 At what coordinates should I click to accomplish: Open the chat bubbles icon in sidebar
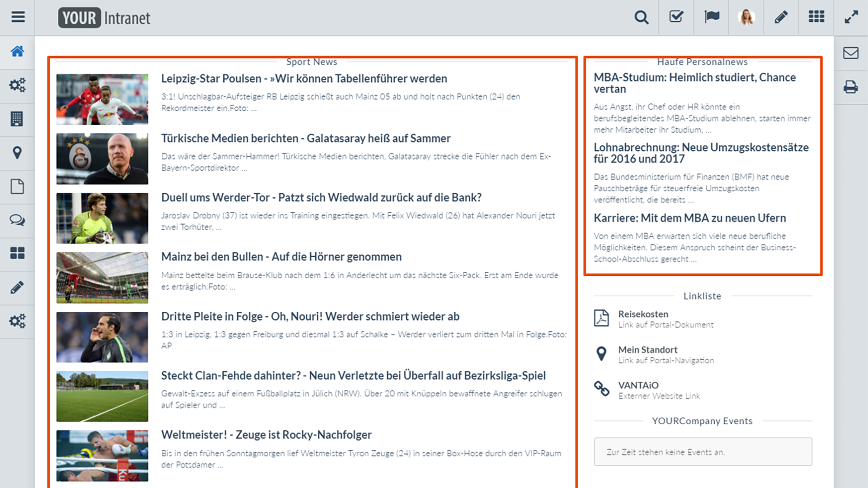point(17,220)
